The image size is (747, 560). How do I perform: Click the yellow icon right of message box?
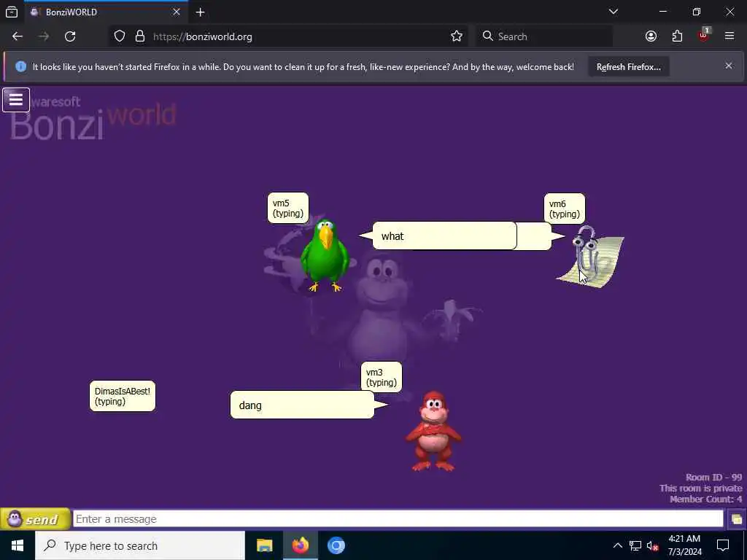tap(736, 519)
